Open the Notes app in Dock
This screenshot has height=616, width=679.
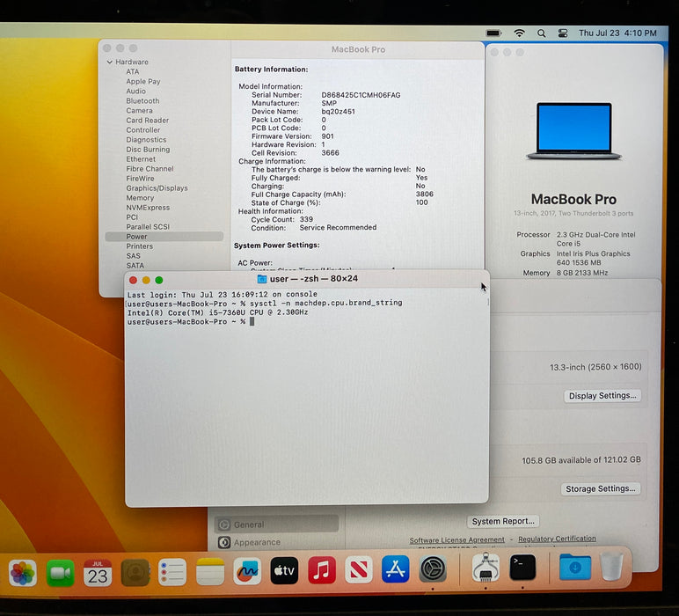[x=210, y=572]
